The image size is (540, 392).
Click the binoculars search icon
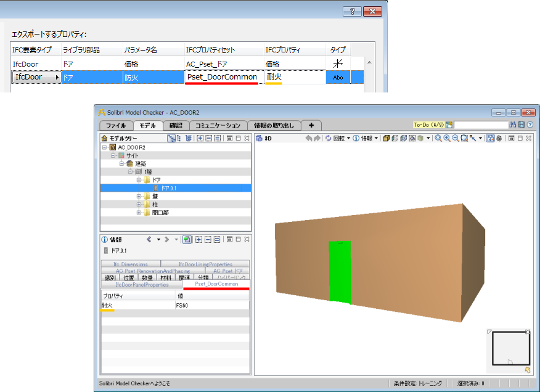point(513,125)
